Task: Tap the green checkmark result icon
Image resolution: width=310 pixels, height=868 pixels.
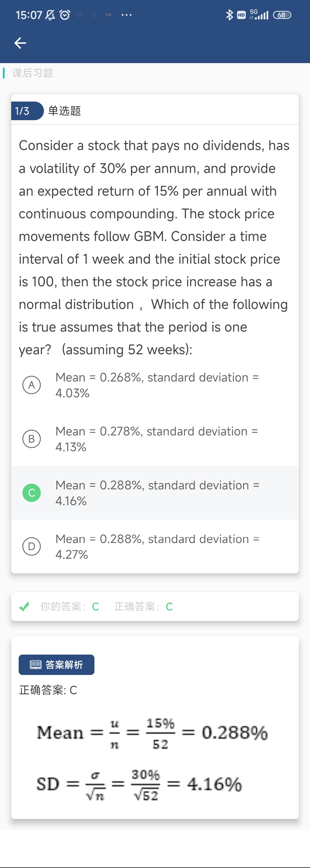Action: click(24, 606)
